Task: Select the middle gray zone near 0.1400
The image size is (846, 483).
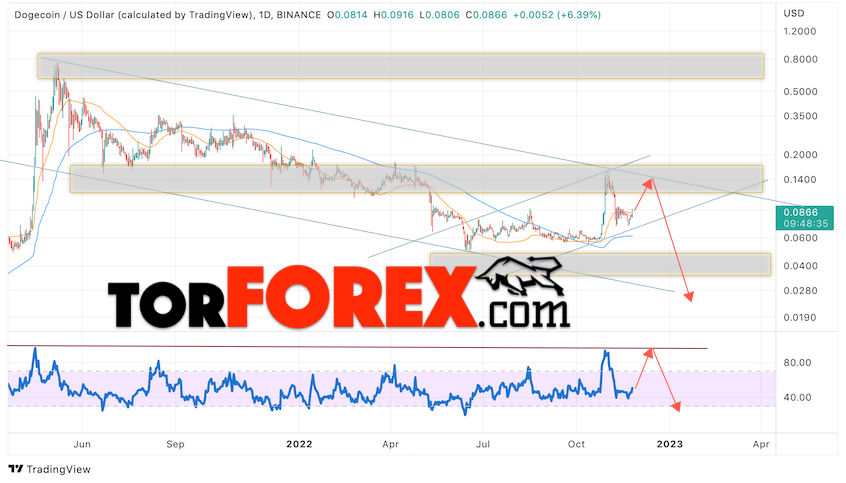Action: coord(416,179)
